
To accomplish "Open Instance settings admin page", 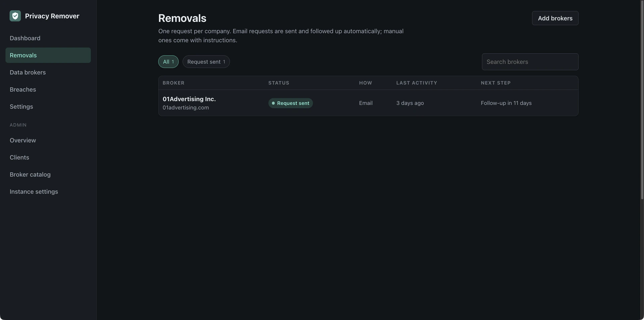I will coord(48,192).
